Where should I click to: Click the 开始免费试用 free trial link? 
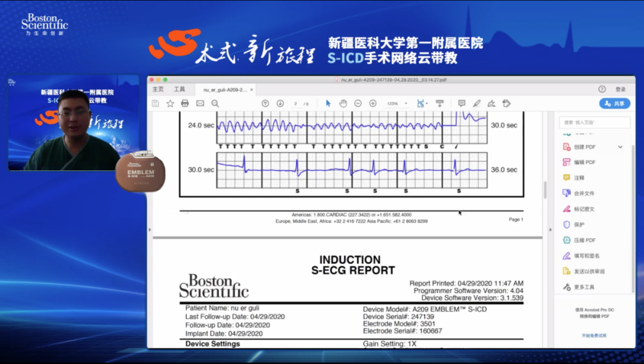[x=594, y=335]
